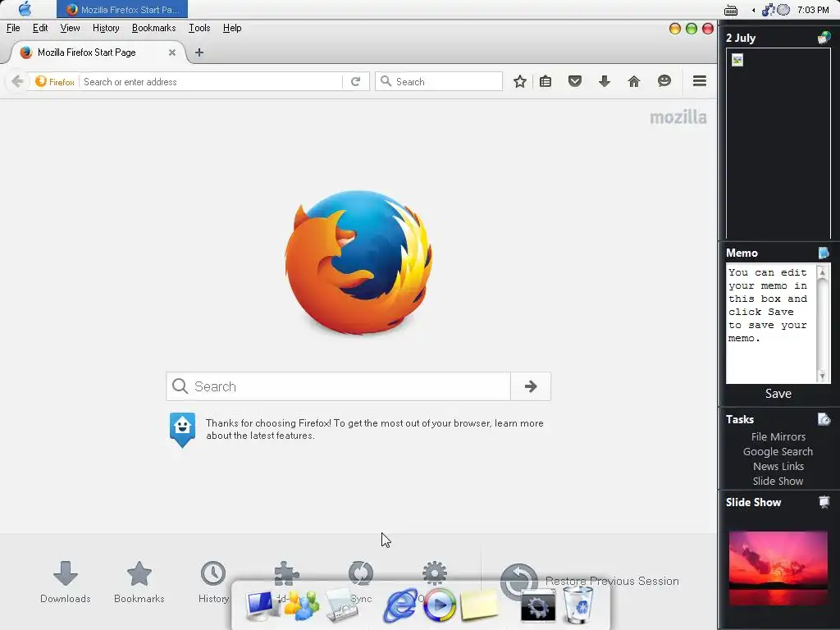Open the News Links task
840x630 pixels.
tap(778, 466)
